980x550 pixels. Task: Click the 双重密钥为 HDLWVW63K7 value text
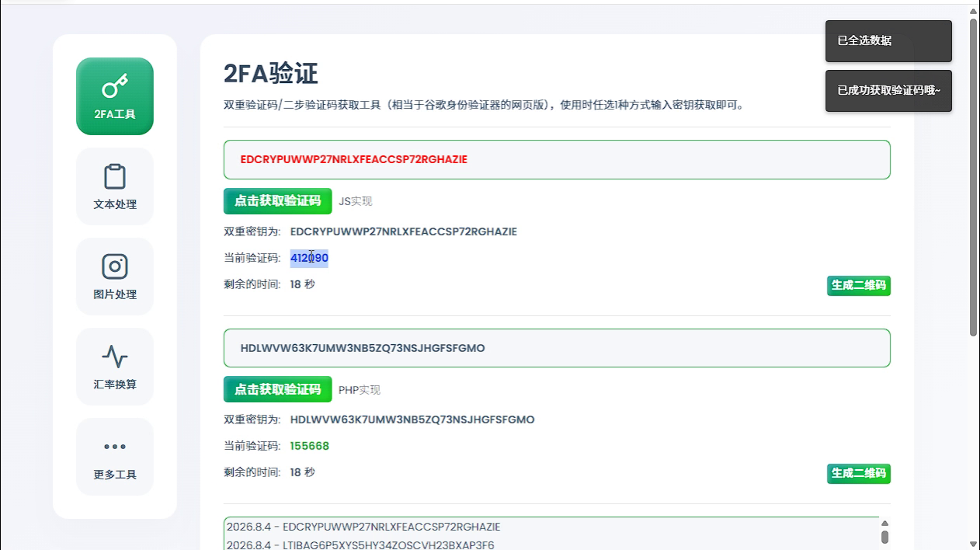[412, 419]
